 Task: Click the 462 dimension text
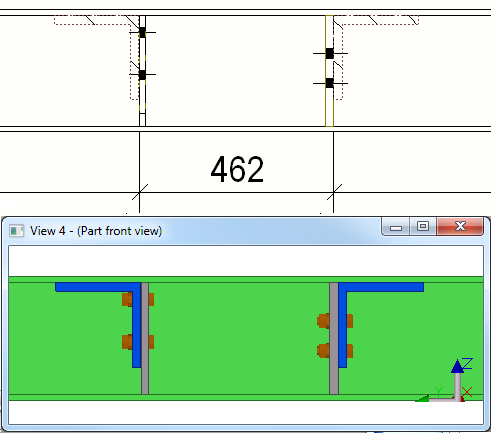click(x=237, y=169)
